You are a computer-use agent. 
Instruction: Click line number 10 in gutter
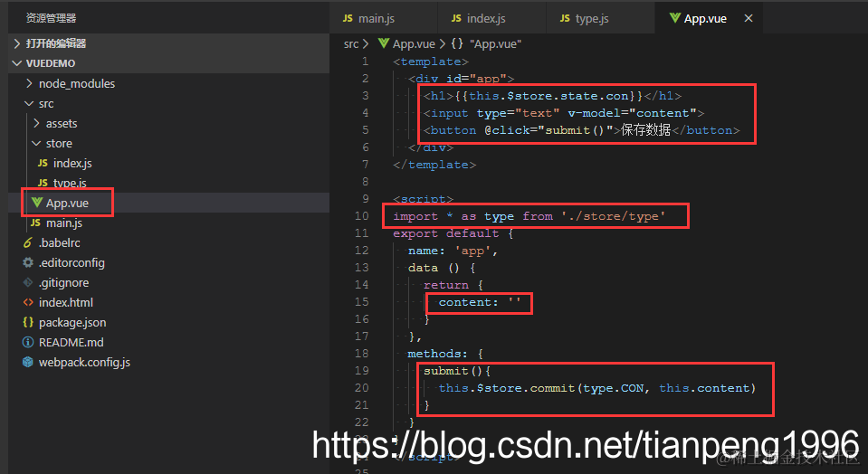click(361, 215)
